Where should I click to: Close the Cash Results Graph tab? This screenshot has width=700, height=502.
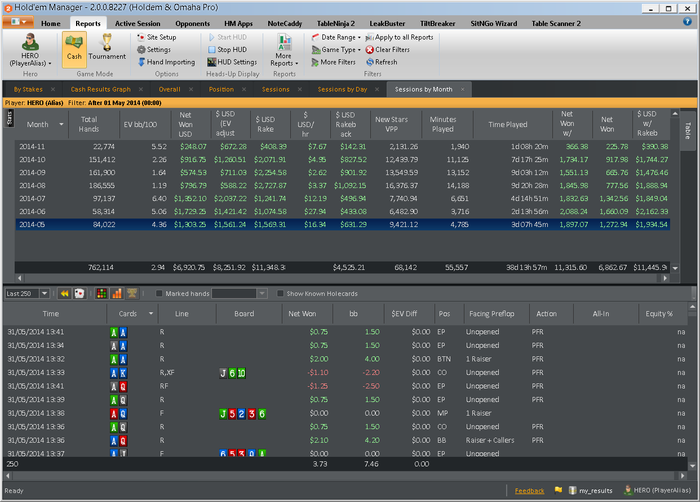coord(141,89)
